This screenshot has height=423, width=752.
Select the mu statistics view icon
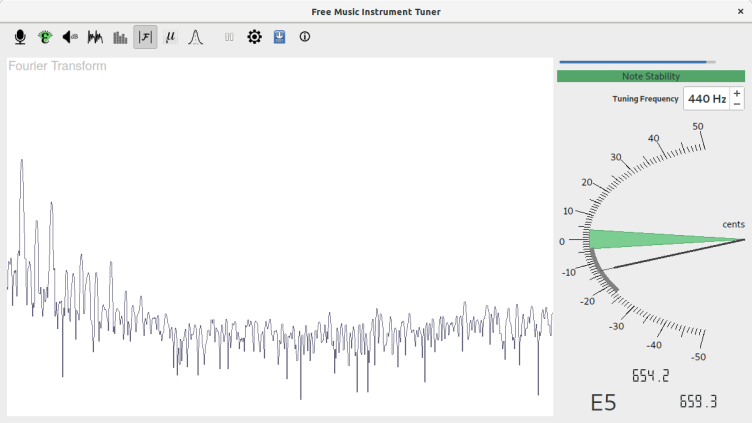click(170, 37)
